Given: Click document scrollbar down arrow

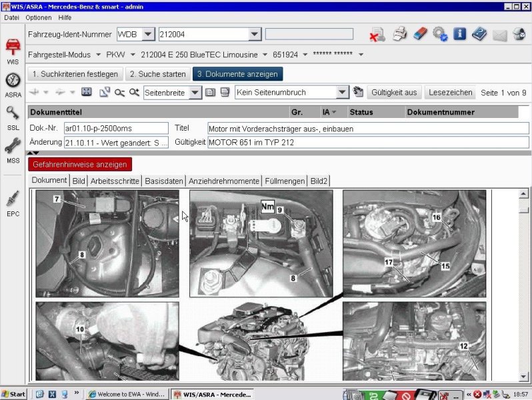Looking at the screenshot, I should 523,375.
